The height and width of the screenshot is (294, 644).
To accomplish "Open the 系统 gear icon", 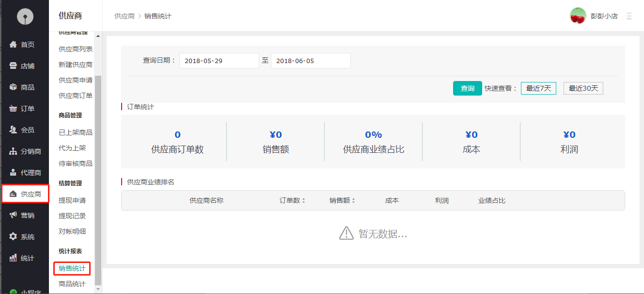I will 14,237.
